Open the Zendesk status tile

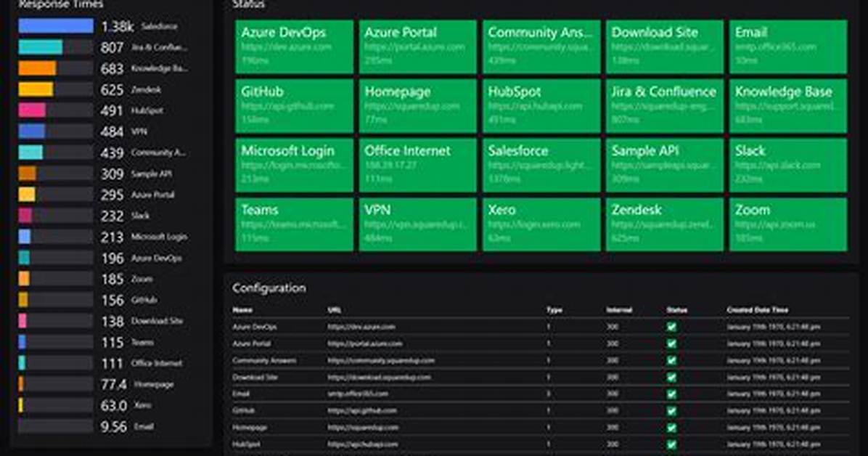(664, 225)
